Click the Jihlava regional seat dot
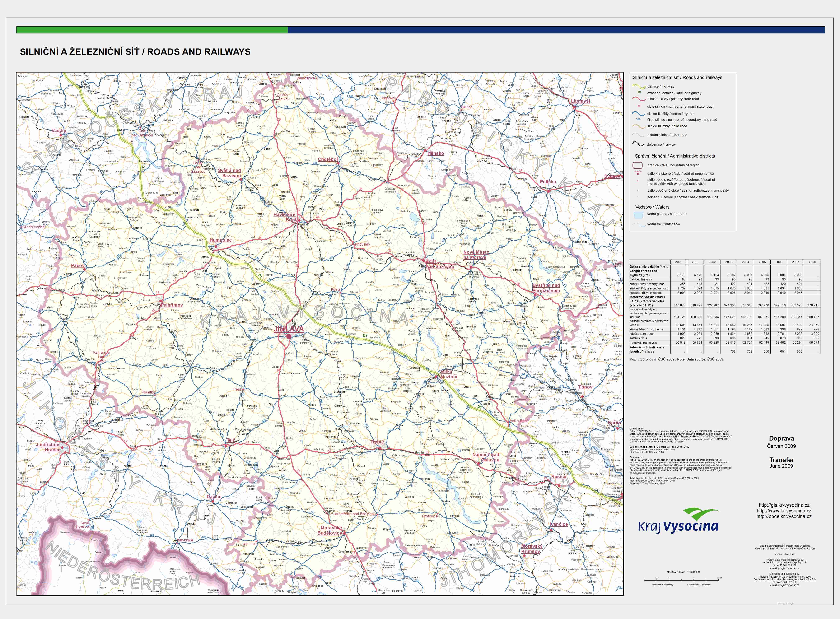 point(289,336)
